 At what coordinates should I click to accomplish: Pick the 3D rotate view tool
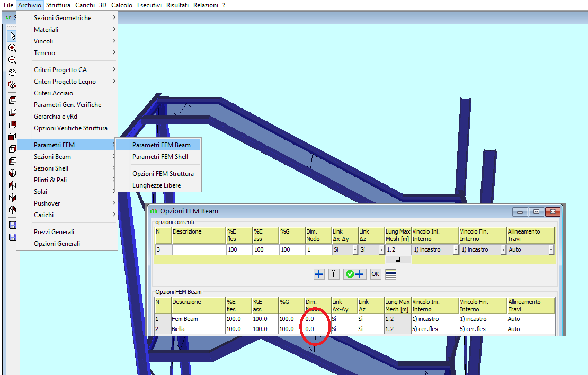coord(12,85)
